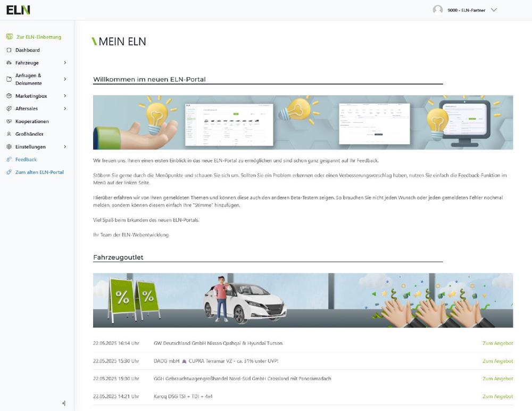Viewport: 532px width, 411px height.
Task: Click the Kooperationen handshake icon
Action: [x=9, y=121]
